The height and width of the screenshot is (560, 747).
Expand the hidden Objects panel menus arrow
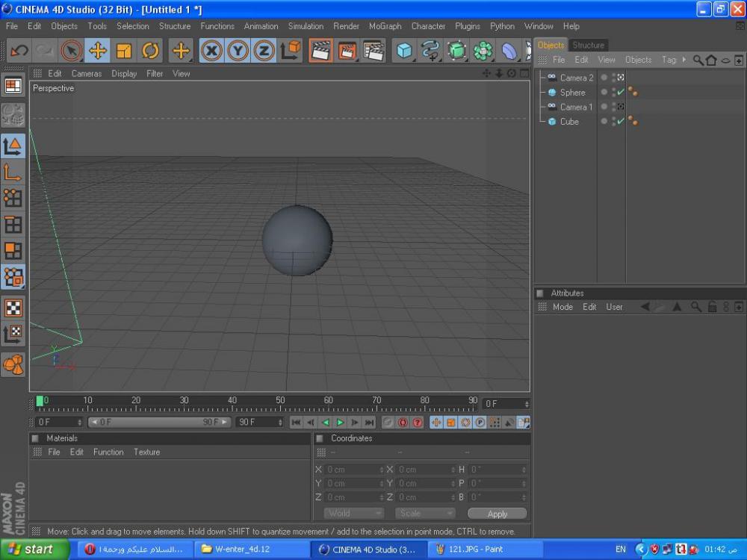[x=684, y=60]
